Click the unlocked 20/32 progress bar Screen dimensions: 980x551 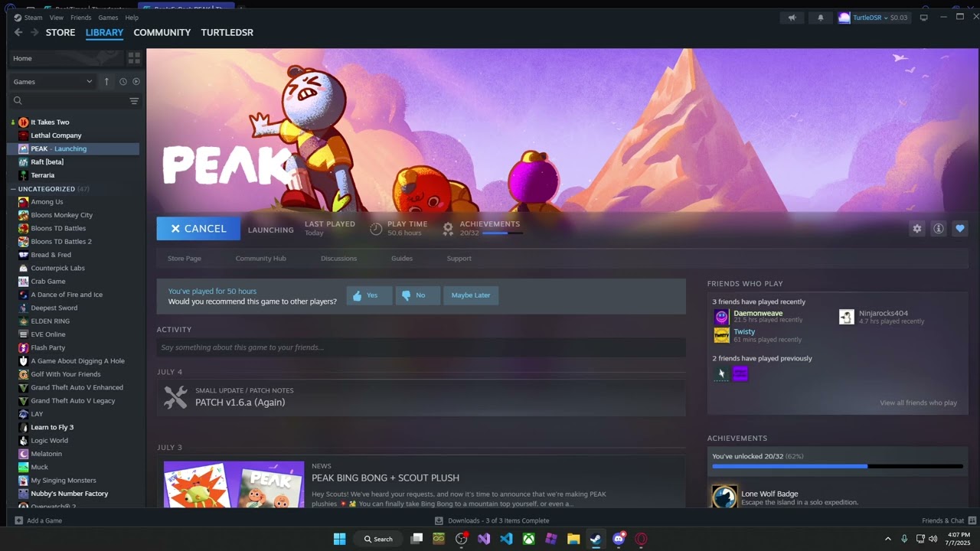pyautogui.click(x=837, y=466)
